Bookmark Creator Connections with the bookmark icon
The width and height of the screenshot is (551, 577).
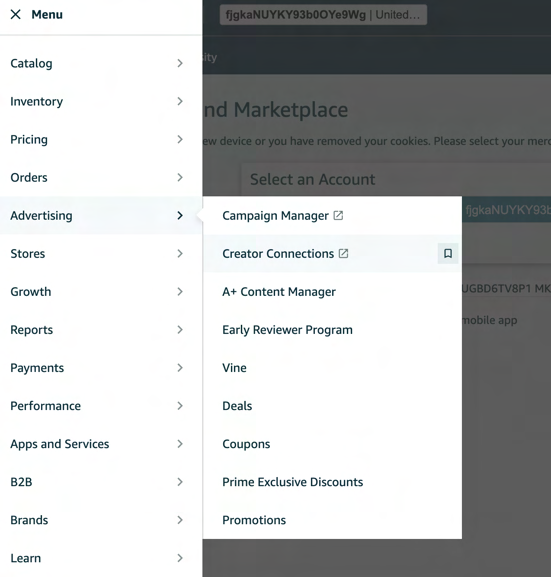click(448, 254)
